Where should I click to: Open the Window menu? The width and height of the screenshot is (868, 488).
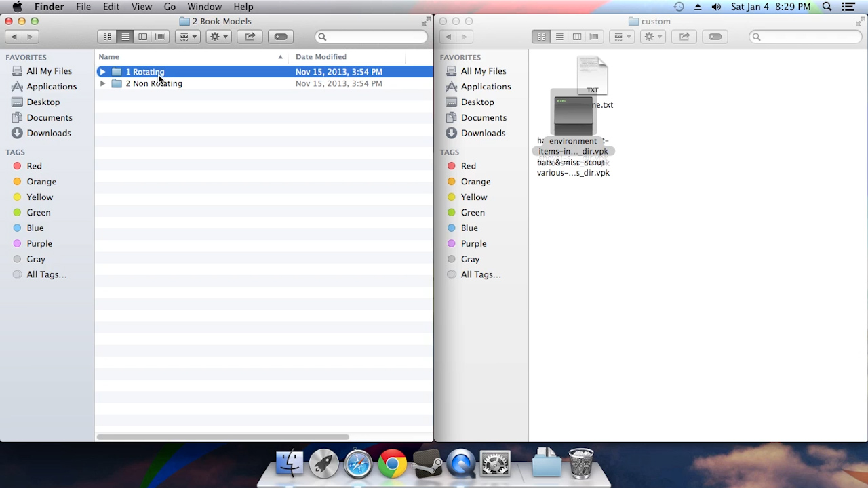204,7
